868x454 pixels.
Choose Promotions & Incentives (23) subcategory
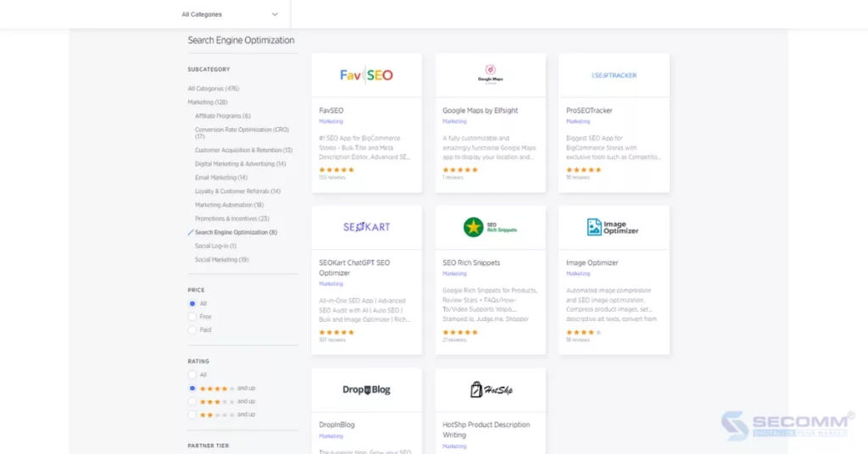232,219
